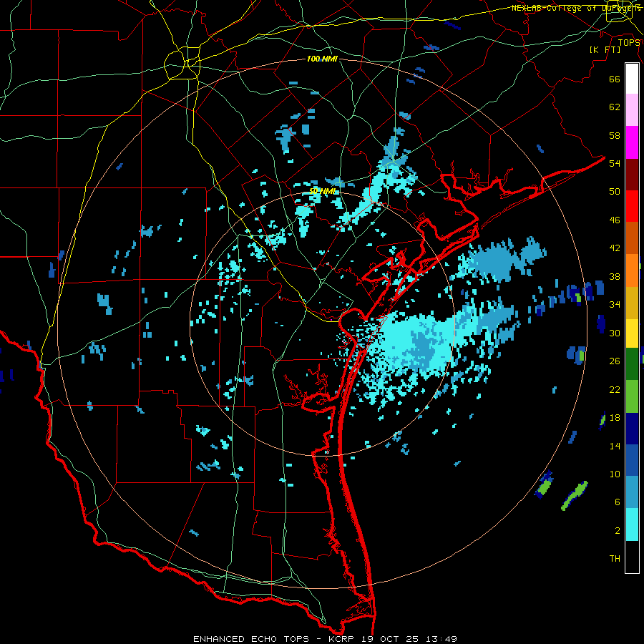Click the bright red 50 kft band
The height and width of the screenshot is (644, 644).
[x=632, y=206]
